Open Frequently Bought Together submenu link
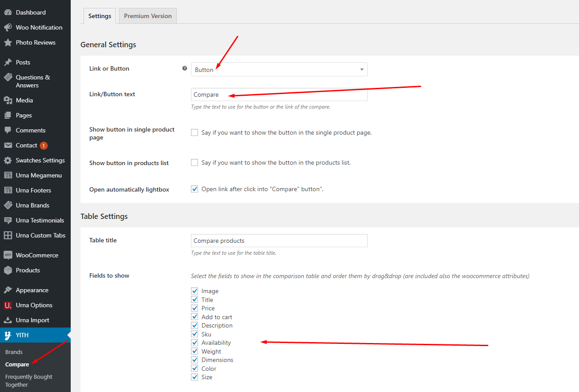Image resolution: width=579 pixels, height=392 pixels. click(x=29, y=381)
